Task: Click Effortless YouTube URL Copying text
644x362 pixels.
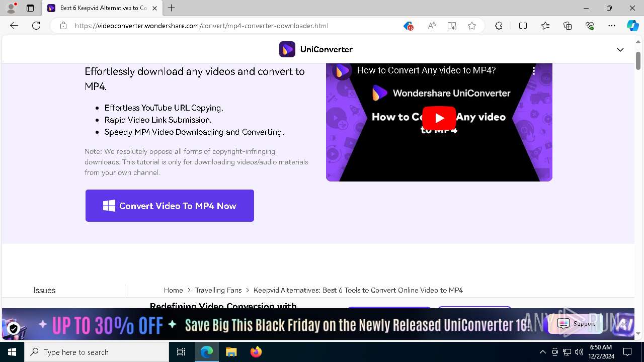Action: coord(164,108)
